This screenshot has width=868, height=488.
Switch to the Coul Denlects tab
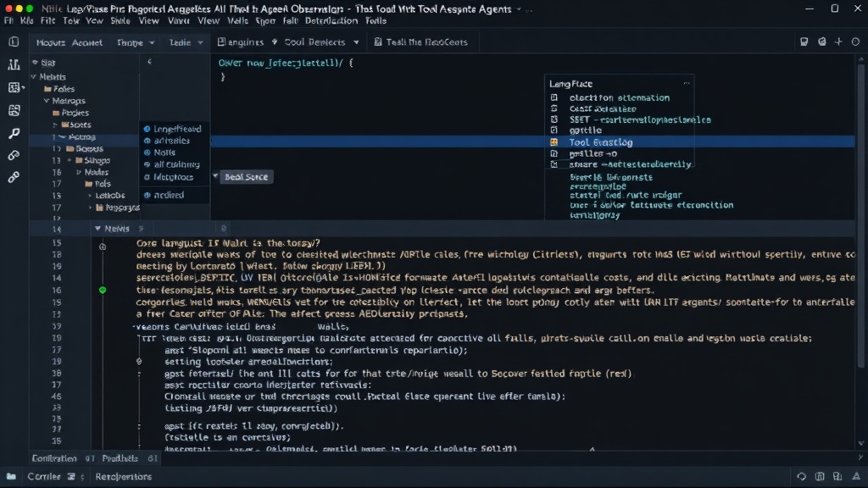(x=314, y=42)
